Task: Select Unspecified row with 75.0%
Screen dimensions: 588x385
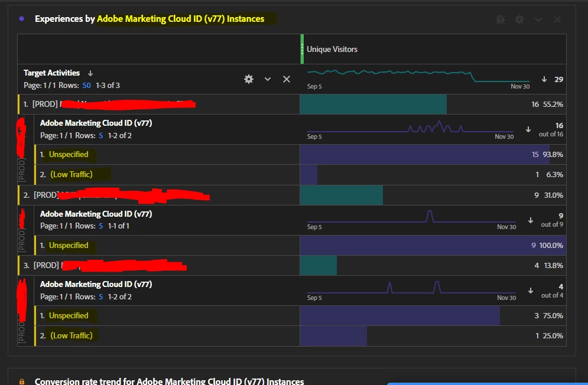Action: (167, 316)
